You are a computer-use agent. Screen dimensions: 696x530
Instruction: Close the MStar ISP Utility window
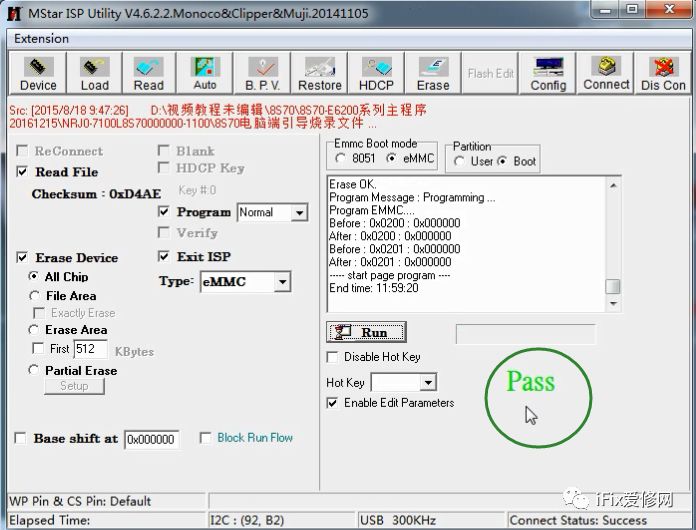(669, 10)
